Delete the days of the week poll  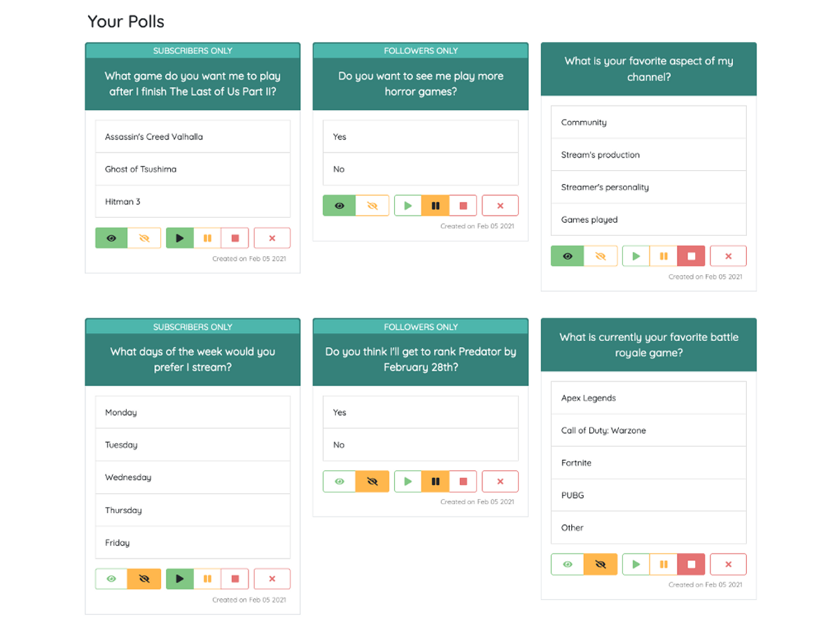(272, 579)
